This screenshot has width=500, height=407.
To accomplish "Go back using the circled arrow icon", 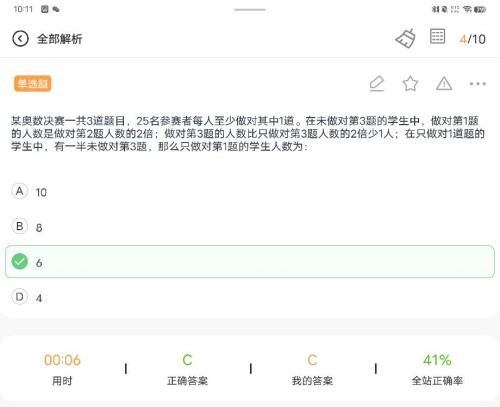I will point(20,39).
